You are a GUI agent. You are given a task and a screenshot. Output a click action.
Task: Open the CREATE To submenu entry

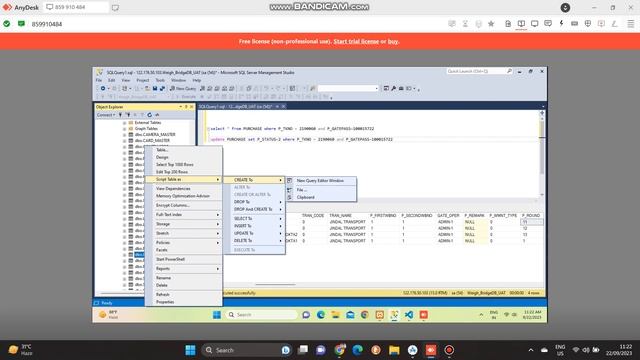point(254,180)
